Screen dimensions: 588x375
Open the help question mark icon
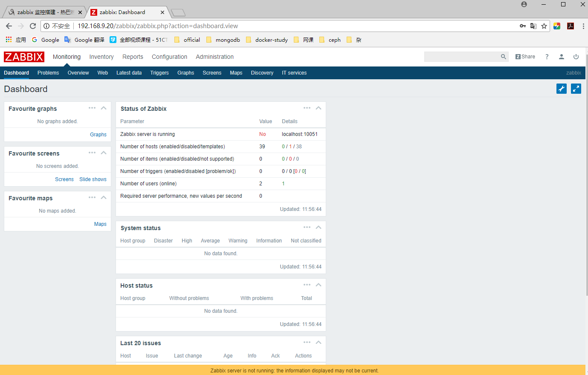click(x=547, y=57)
